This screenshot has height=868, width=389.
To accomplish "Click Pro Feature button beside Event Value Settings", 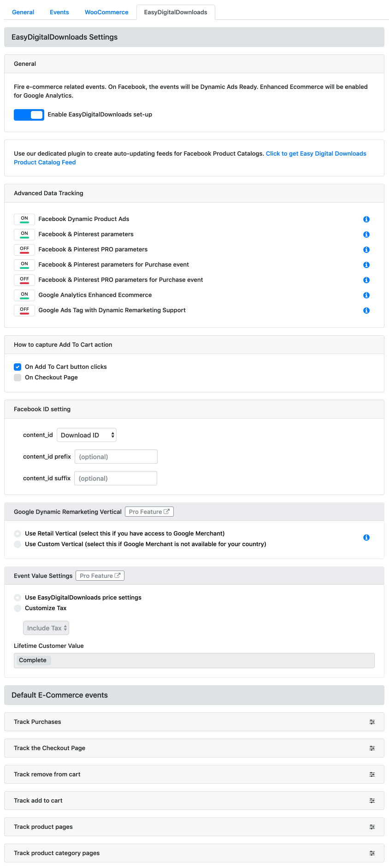I will pyautogui.click(x=100, y=576).
